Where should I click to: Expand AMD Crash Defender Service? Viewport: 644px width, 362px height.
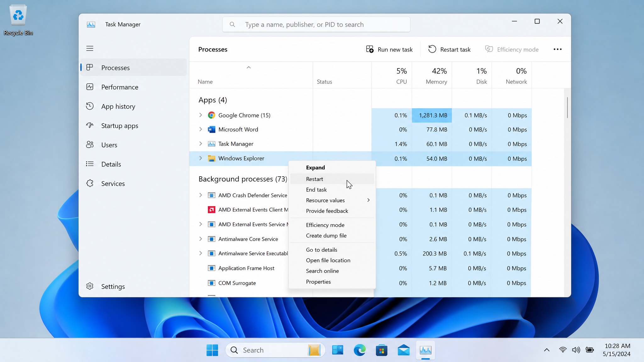click(201, 195)
